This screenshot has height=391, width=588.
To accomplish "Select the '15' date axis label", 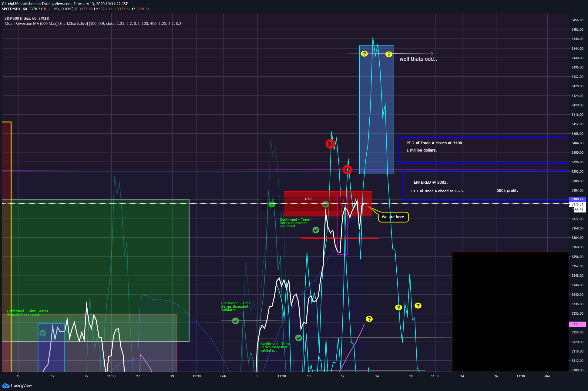I will pos(18,376).
